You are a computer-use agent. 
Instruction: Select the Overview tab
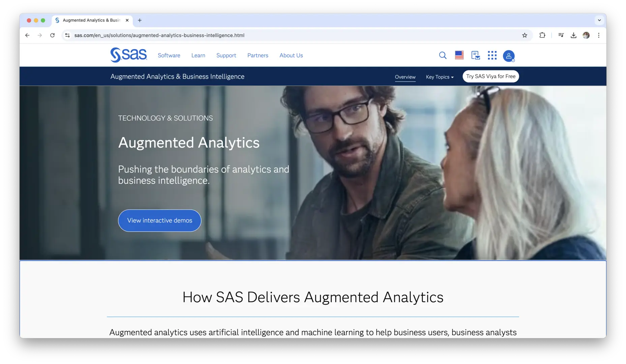(x=405, y=77)
